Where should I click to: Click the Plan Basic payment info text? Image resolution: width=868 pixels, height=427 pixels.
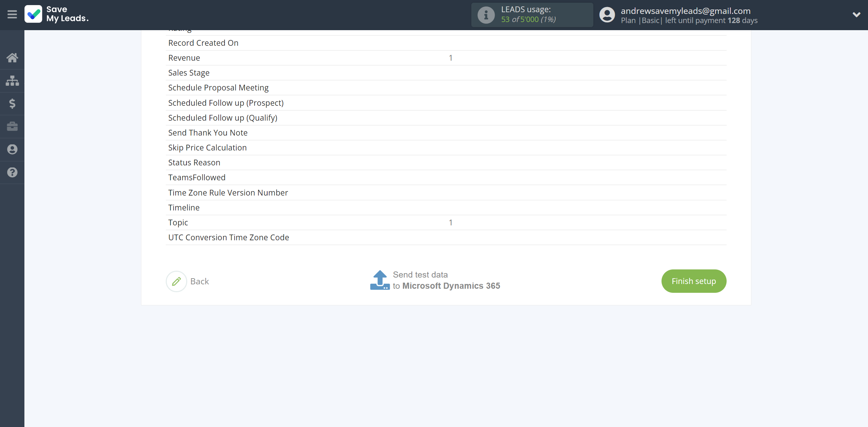(x=689, y=20)
